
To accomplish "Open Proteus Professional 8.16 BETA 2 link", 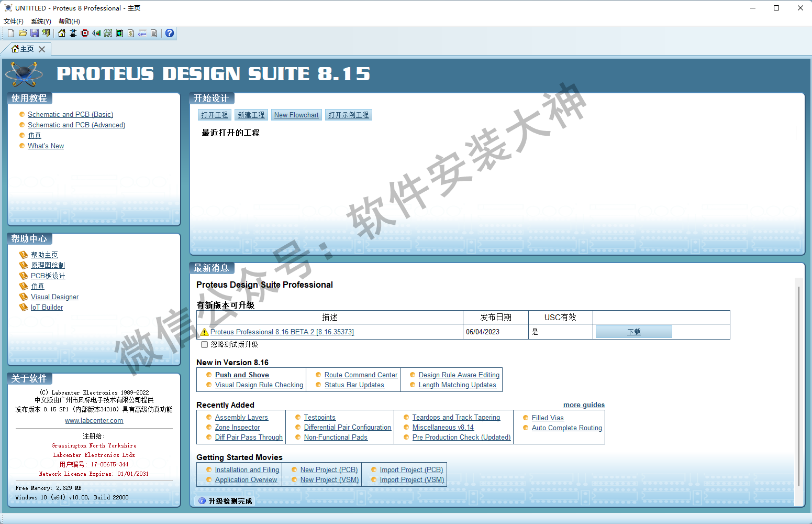I will (x=282, y=332).
